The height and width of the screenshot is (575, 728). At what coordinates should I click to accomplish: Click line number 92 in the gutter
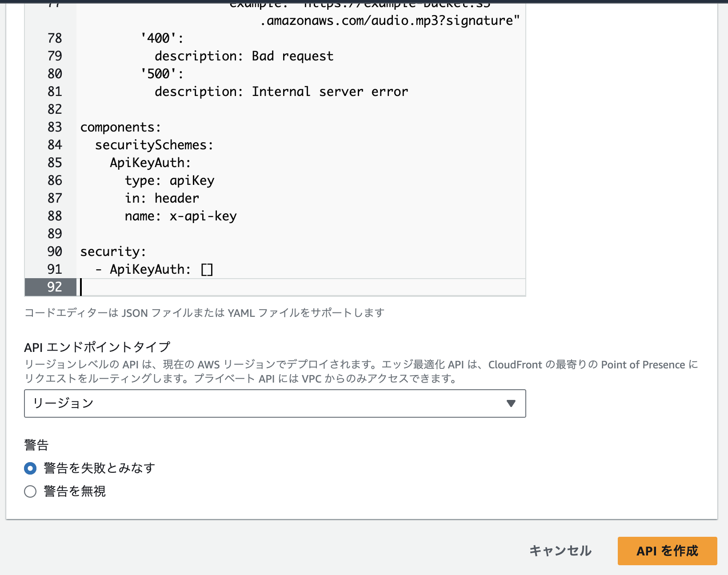(x=55, y=287)
